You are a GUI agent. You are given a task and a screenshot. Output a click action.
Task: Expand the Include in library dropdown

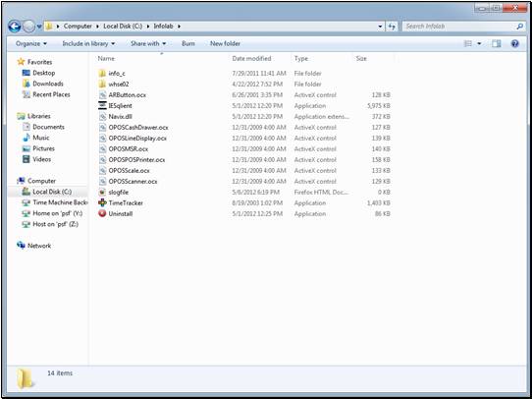[x=88, y=43]
